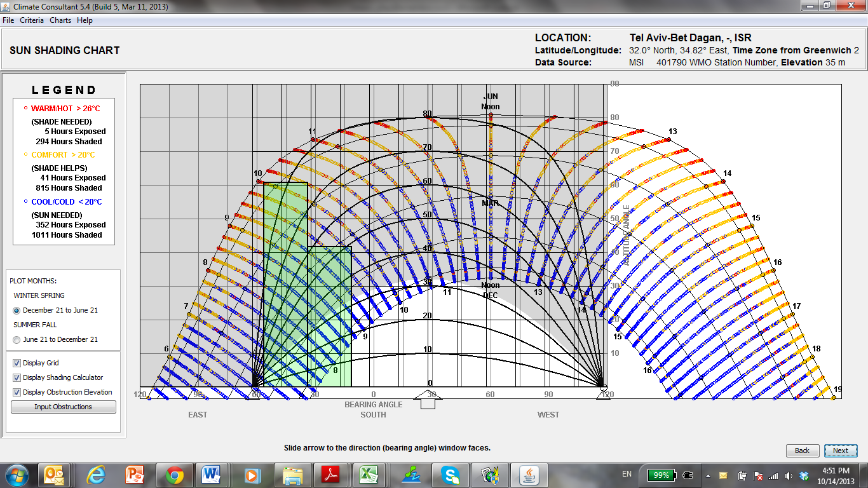This screenshot has height=488, width=868.
Task: Click the WARM/HOT > 26°C legend entry
Action: tap(65, 109)
